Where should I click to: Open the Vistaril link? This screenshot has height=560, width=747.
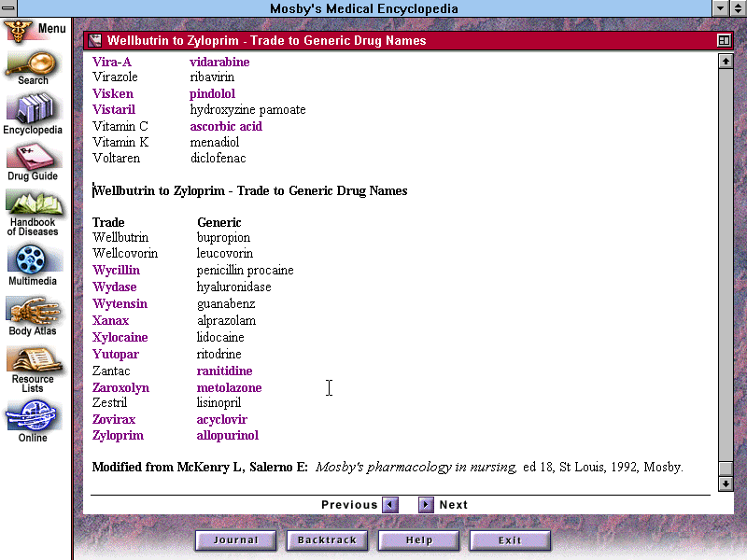114,109
